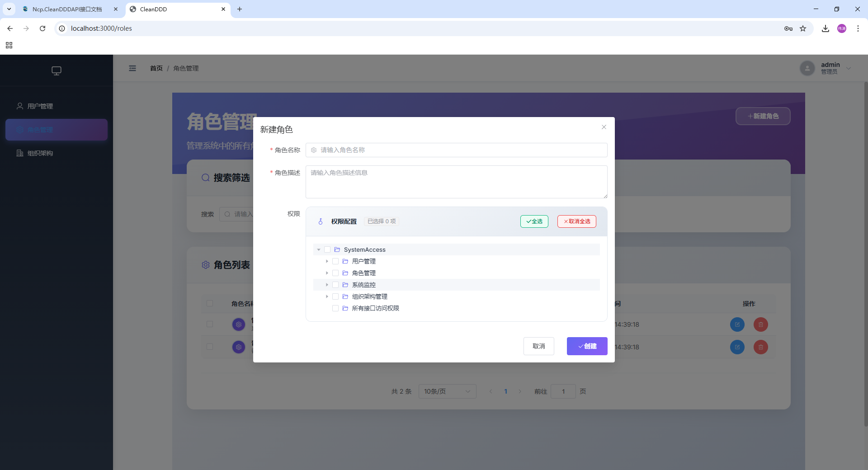
Task: Switch to the CleanDDD browser tab
Action: 178,9
